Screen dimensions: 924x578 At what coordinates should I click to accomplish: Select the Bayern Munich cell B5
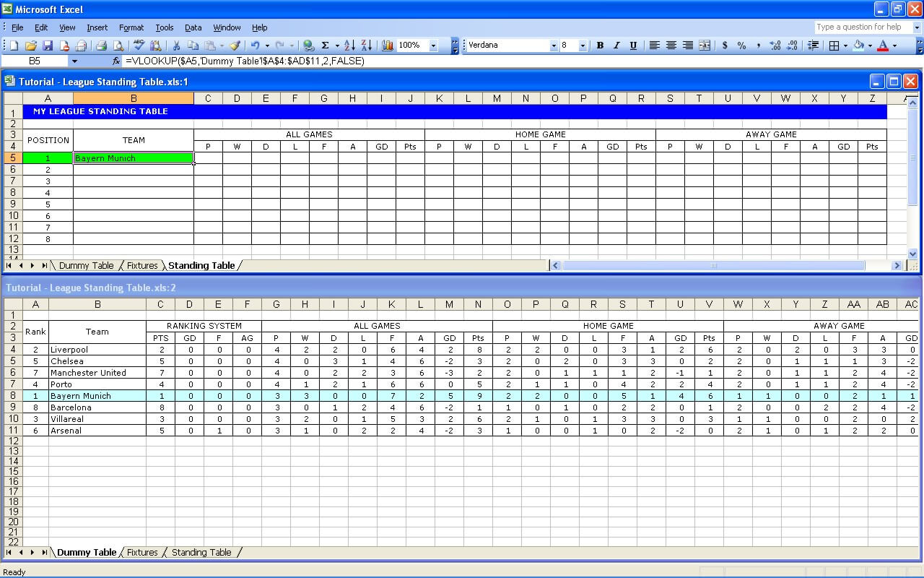pyautogui.click(x=134, y=158)
